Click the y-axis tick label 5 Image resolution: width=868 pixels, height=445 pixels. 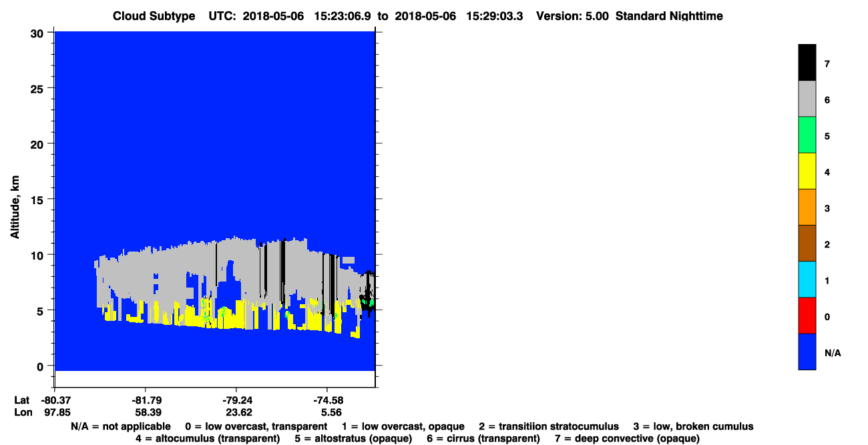point(41,310)
